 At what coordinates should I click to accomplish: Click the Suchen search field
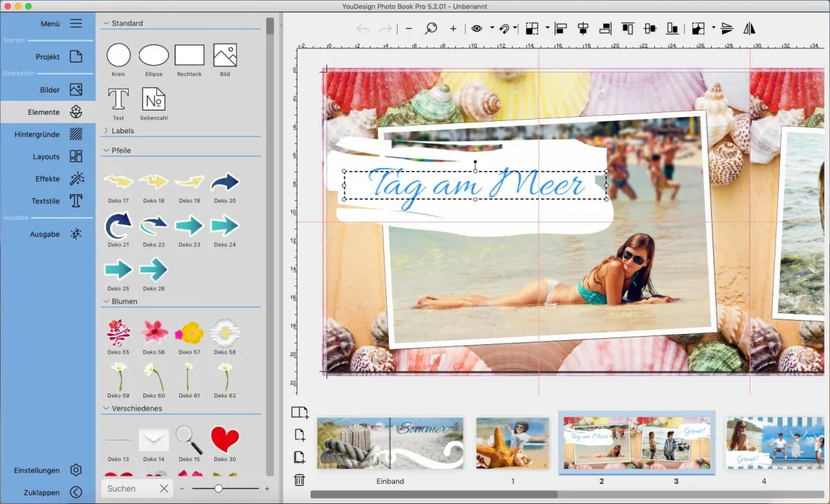point(129,488)
